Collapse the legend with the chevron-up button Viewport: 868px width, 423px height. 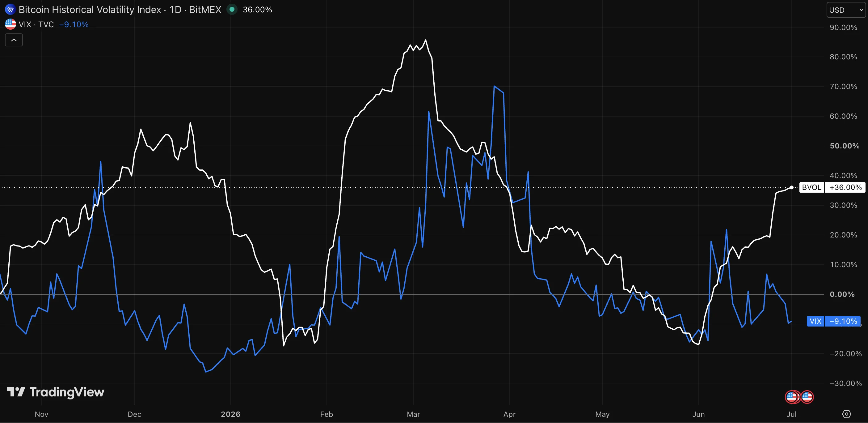tap(14, 40)
